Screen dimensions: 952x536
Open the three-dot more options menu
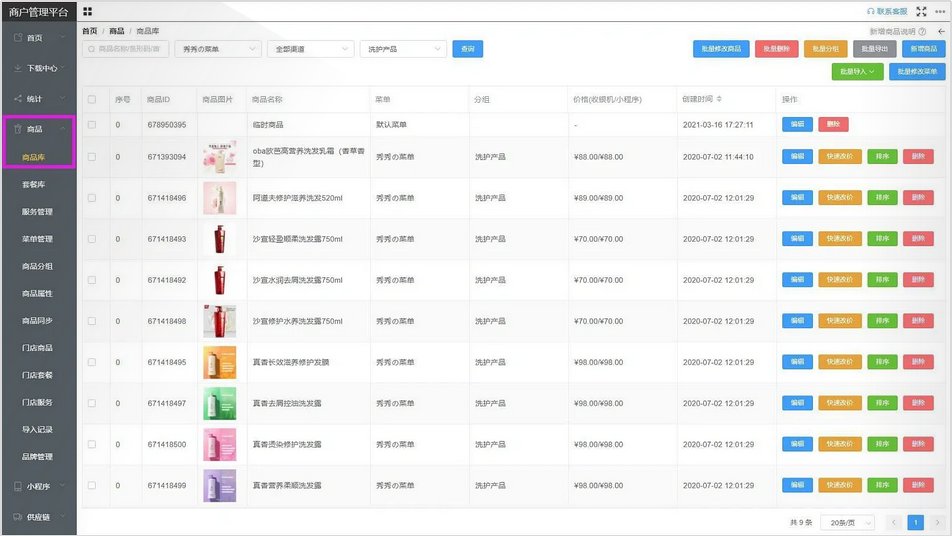tap(940, 12)
